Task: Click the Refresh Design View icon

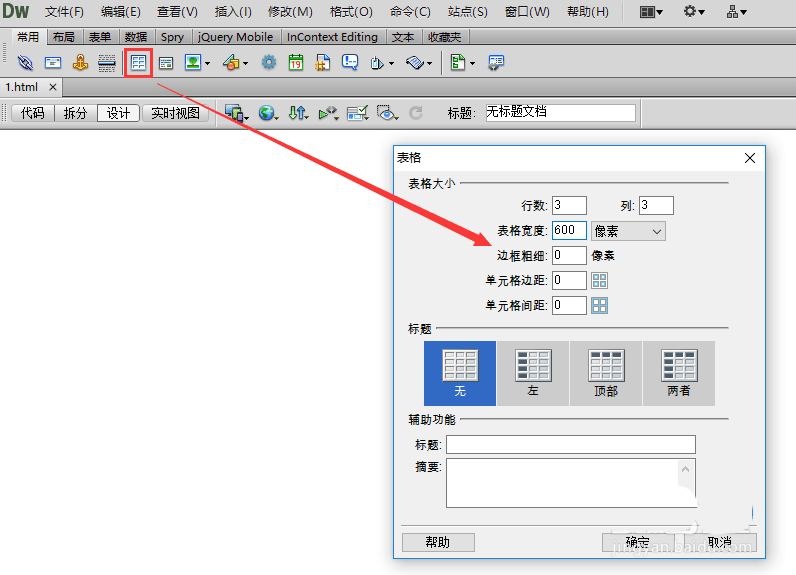Action: click(416, 113)
